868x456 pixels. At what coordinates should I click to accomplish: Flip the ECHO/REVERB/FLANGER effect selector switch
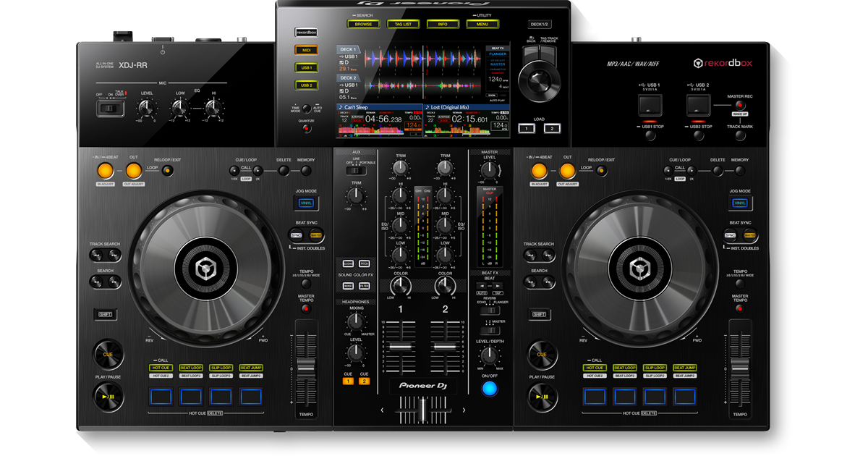[x=490, y=311]
